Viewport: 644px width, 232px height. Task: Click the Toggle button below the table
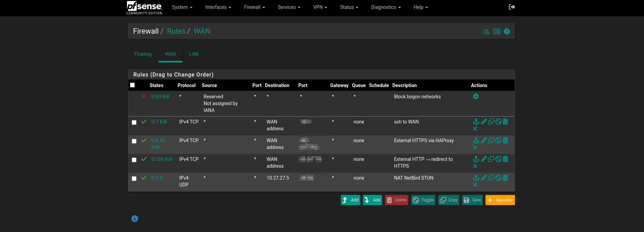pyautogui.click(x=423, y=200)
